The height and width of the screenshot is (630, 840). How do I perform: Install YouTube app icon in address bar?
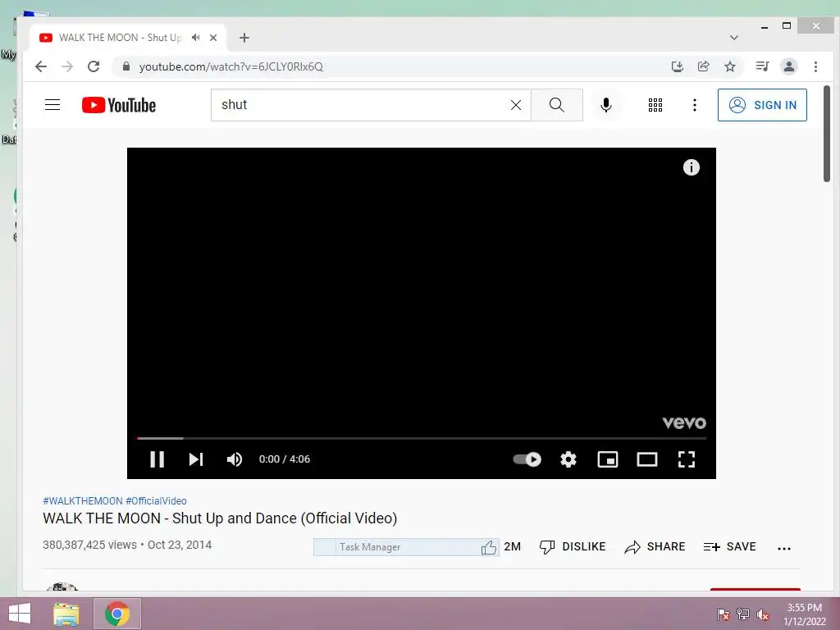(x=677, y=66)
